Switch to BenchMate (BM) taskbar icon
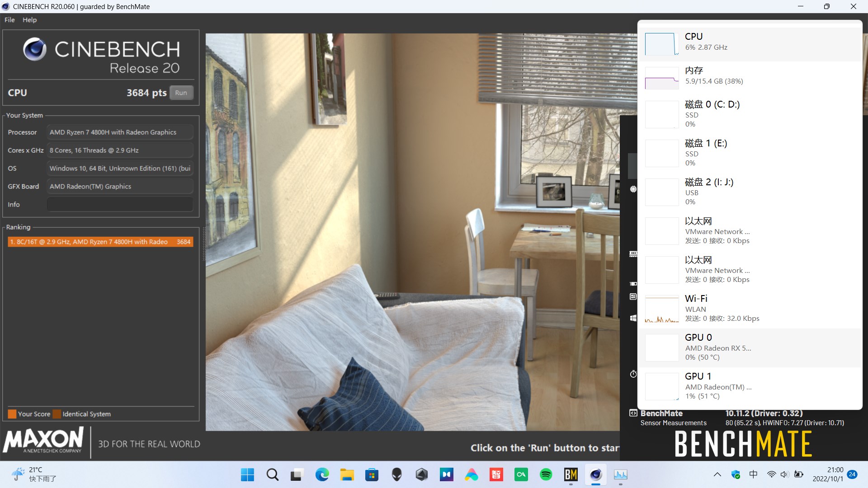The image size is (868, 488). [x=571, y=474]
